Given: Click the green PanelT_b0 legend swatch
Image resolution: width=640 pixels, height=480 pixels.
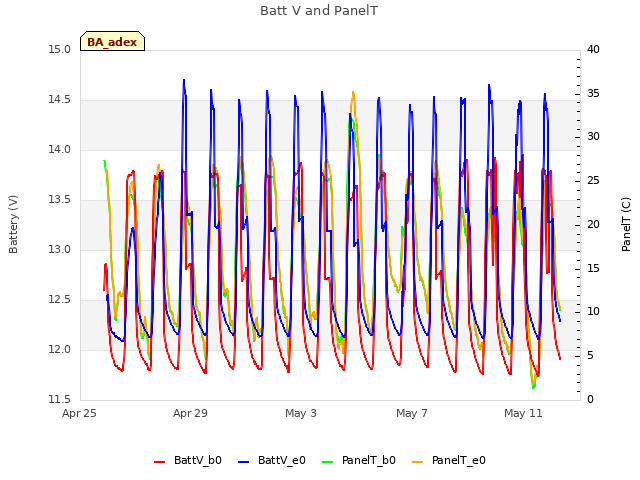Looking at the screenshot, I should 328,462.
